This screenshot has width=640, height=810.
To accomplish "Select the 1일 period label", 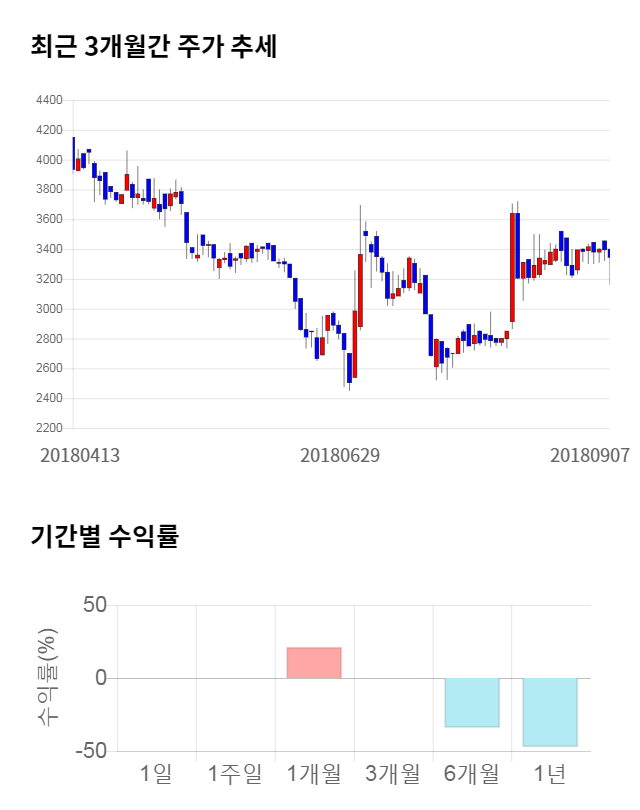I will 157,773.
